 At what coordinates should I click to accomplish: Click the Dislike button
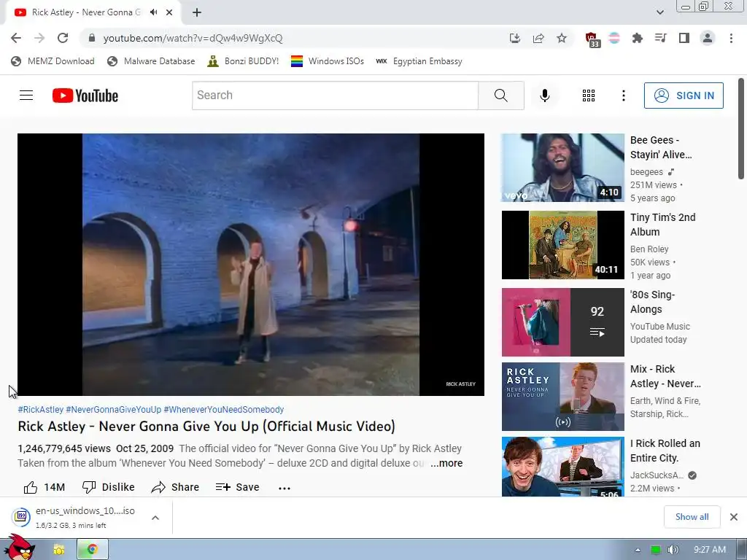click(x=109, y=487)
